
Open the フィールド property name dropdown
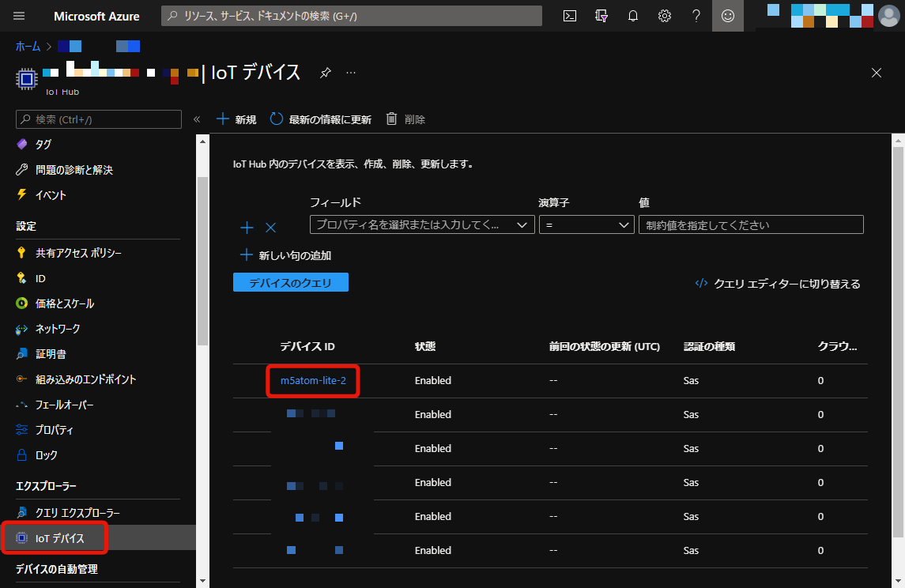(421, 224)
